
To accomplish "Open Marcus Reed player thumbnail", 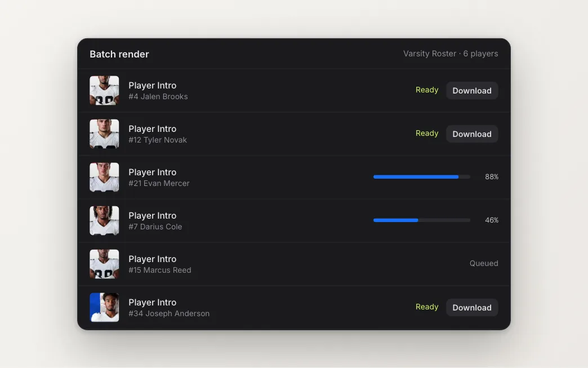I will point(104,264).
